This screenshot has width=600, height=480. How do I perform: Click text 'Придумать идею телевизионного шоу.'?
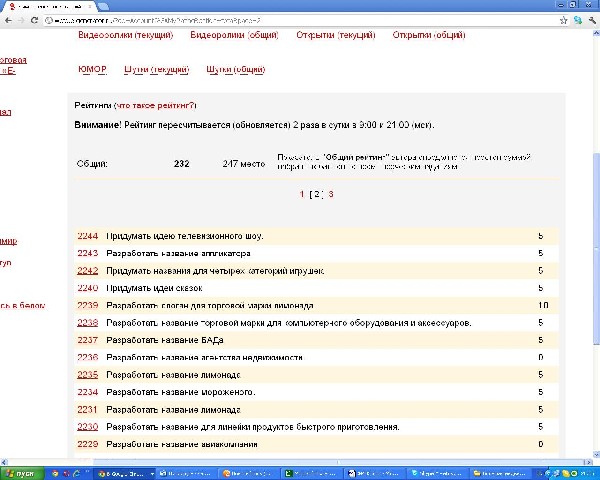click(185, 236)
